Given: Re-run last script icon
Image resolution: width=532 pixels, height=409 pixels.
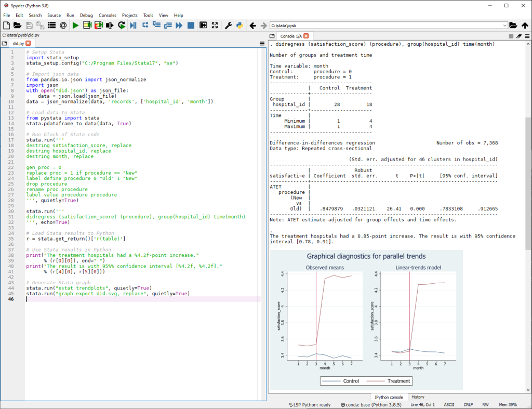Looking at the screenshot, I should [x=122, y=25].
